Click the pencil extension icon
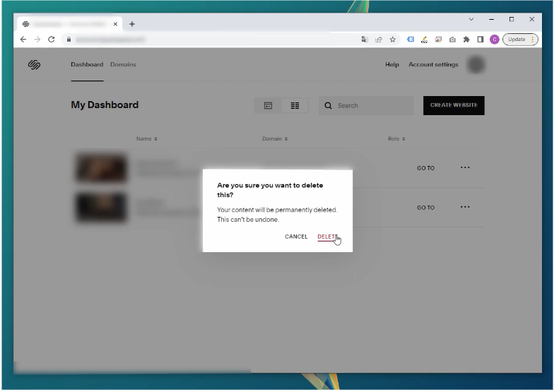Viewport: 554px width, 392px height. [x=424, y=40]
